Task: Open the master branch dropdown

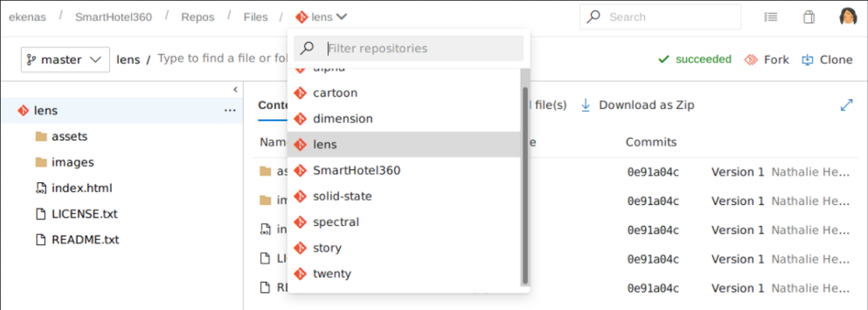Action: tap(65, 59)
